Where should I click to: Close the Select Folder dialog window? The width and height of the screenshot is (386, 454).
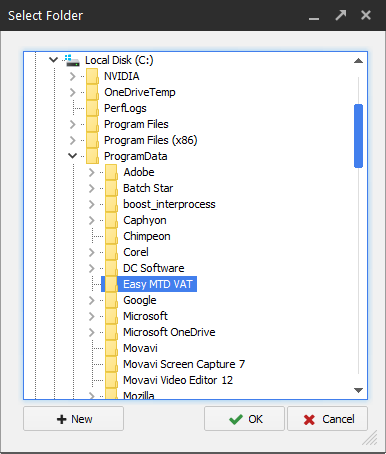tap(366, 15)
